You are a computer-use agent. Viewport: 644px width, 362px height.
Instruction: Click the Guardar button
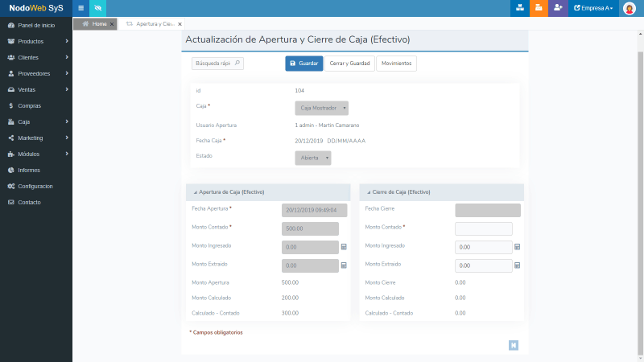tap(303, 64)
